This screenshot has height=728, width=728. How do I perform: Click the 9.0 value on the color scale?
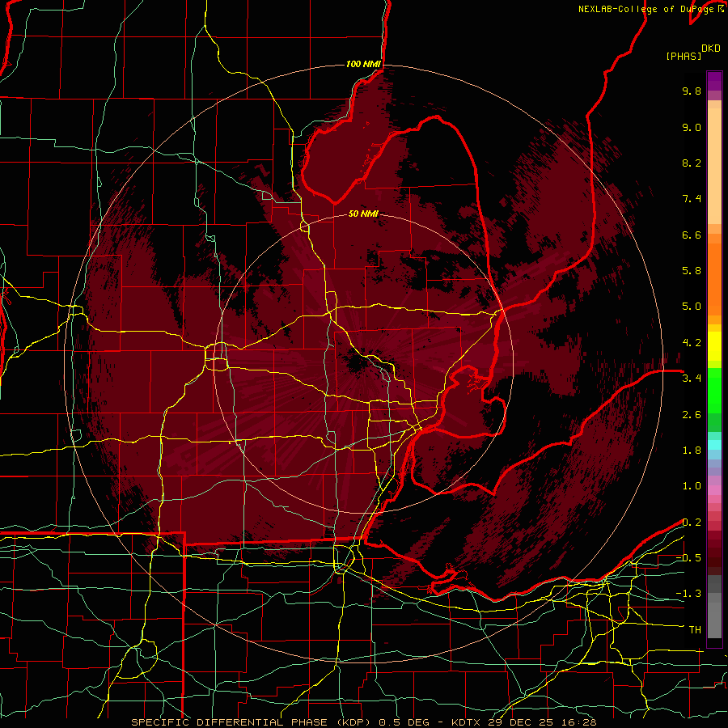692,127
